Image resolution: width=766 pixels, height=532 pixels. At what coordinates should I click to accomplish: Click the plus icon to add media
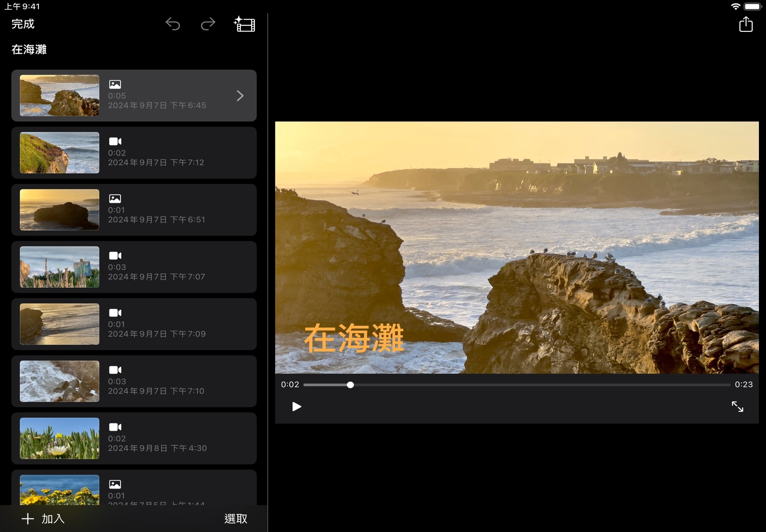click(28, 518)
